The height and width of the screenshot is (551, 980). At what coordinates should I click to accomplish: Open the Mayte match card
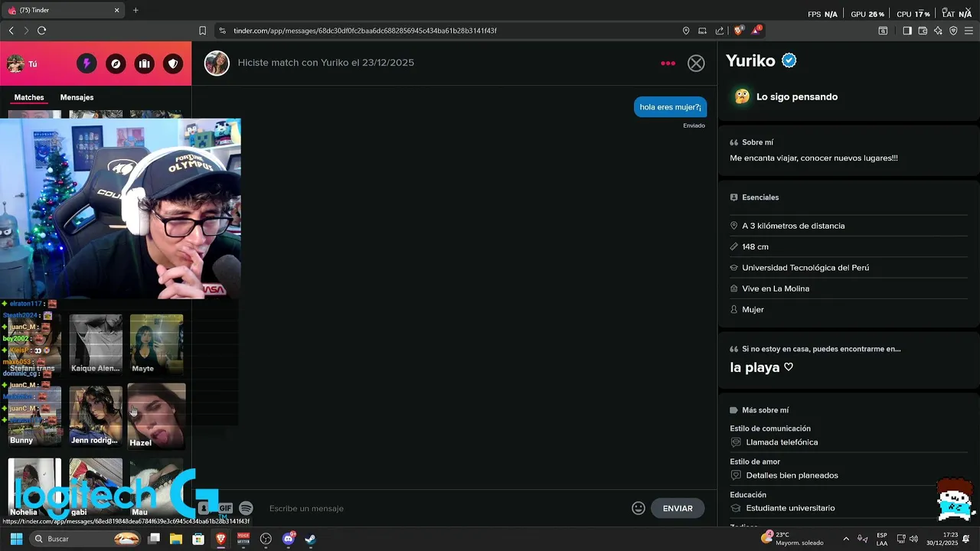coord(156,344)
